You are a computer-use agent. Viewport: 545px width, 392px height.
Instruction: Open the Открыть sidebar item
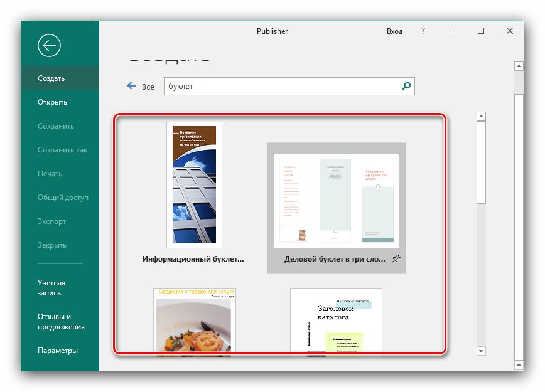pos(53,102)
